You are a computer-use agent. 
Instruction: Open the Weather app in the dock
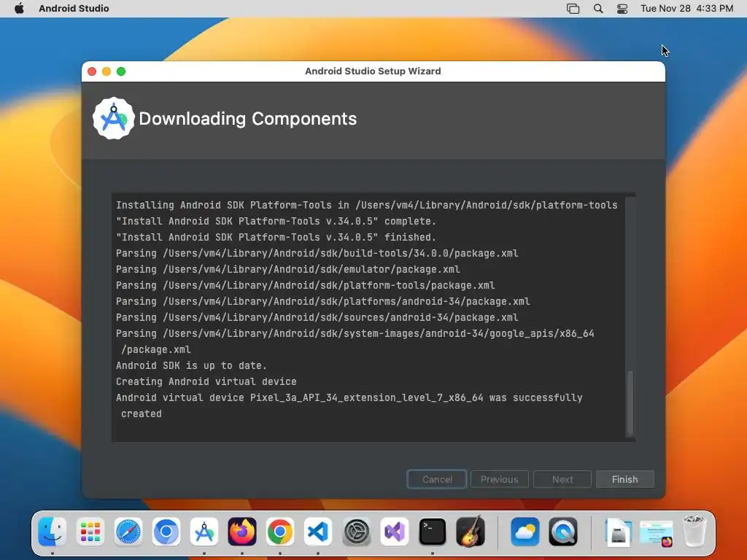[x=525, y=532]
